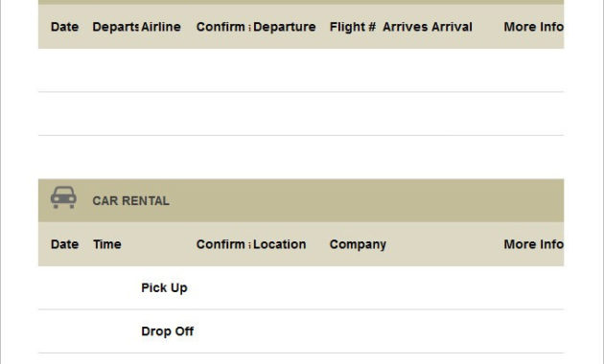Click car rental Confirm column header

(x=223, y=244)
